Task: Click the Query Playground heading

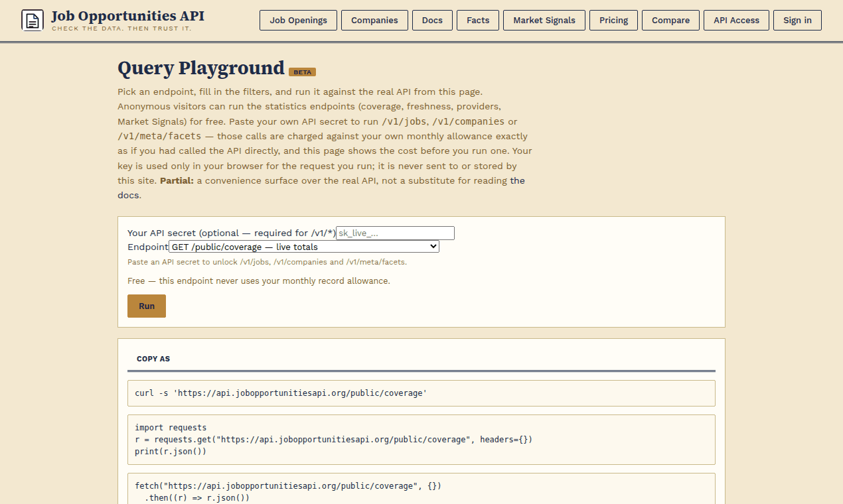Action: tap(201, 68)
